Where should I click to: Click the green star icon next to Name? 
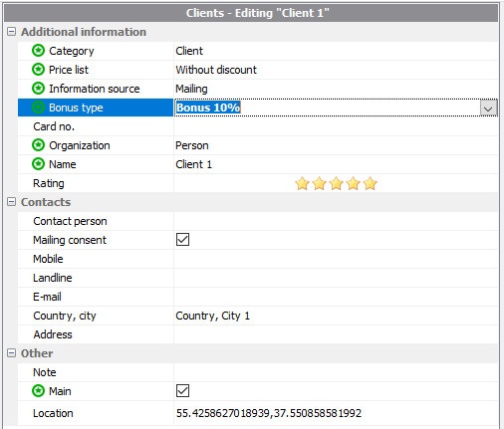[x=38, y=164]
